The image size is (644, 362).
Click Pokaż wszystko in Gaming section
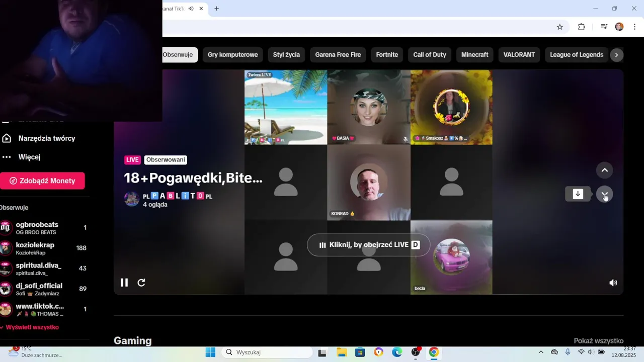point(599,341)
